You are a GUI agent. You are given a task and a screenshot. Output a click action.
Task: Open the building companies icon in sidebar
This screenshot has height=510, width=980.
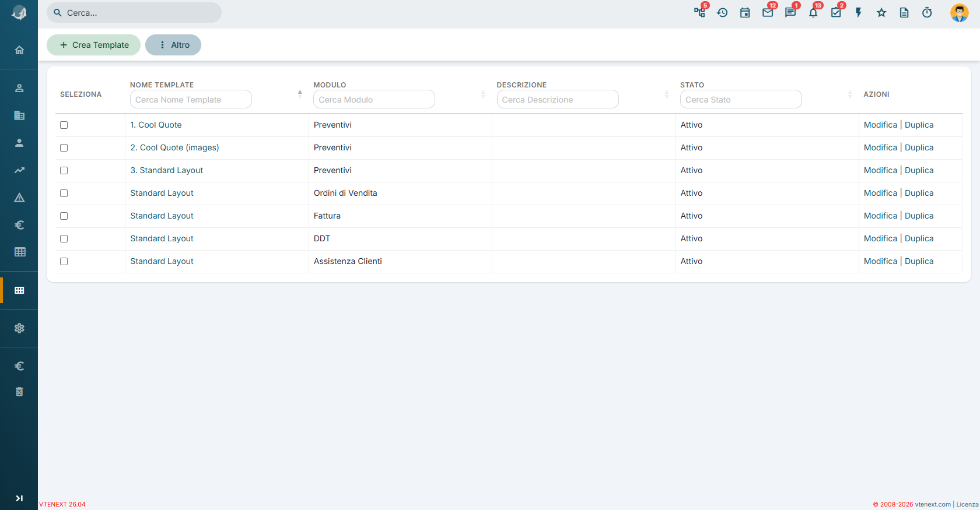[x=19, y=115]
